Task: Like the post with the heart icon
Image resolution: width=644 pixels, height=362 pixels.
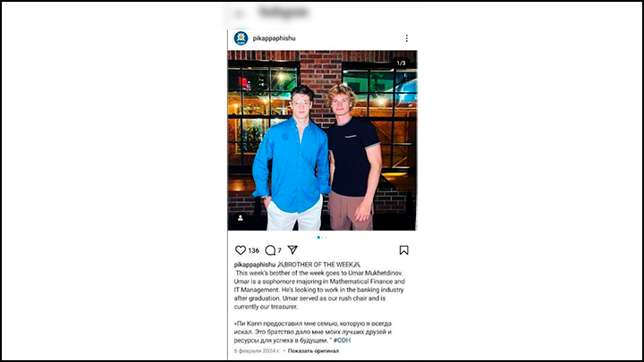Action: [x=241, y=250]
